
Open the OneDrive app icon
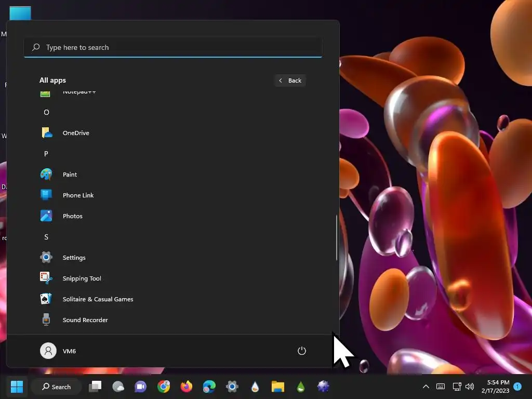(46, 132)
